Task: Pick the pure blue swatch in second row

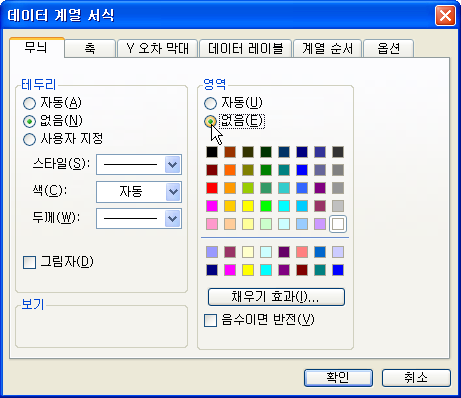Action: 302,170
